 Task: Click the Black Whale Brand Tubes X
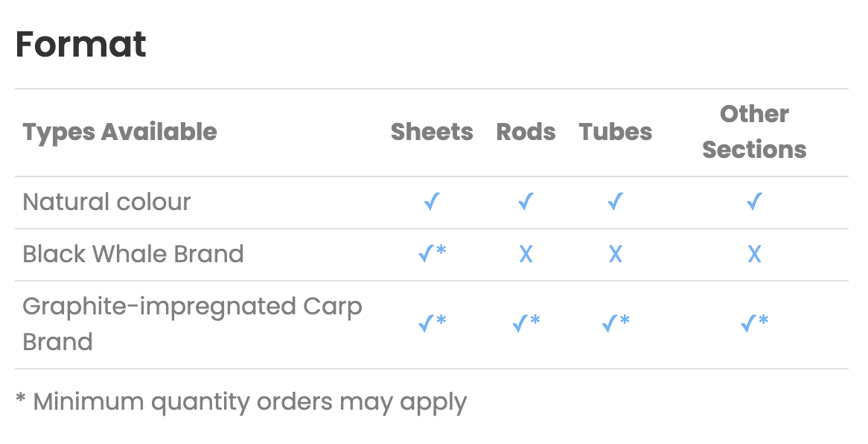[615, 255]
